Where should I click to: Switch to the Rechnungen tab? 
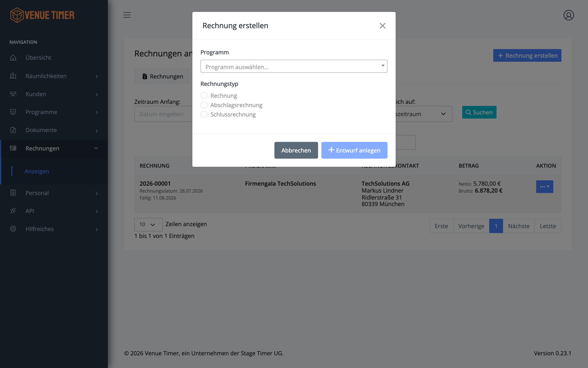pos(163,76)
